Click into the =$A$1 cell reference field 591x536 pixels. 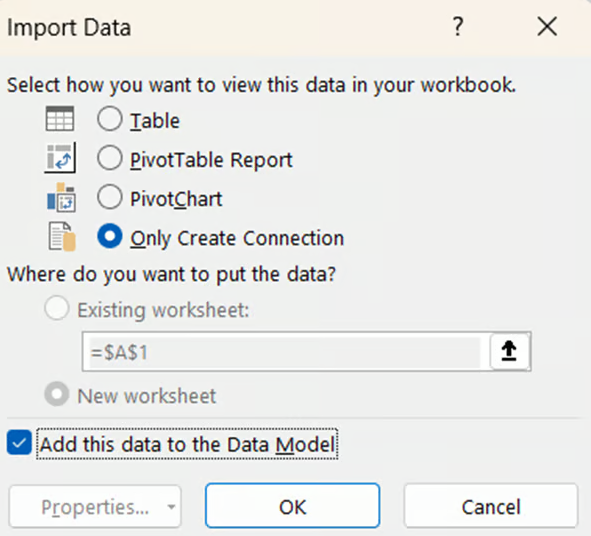coord(286,352)
